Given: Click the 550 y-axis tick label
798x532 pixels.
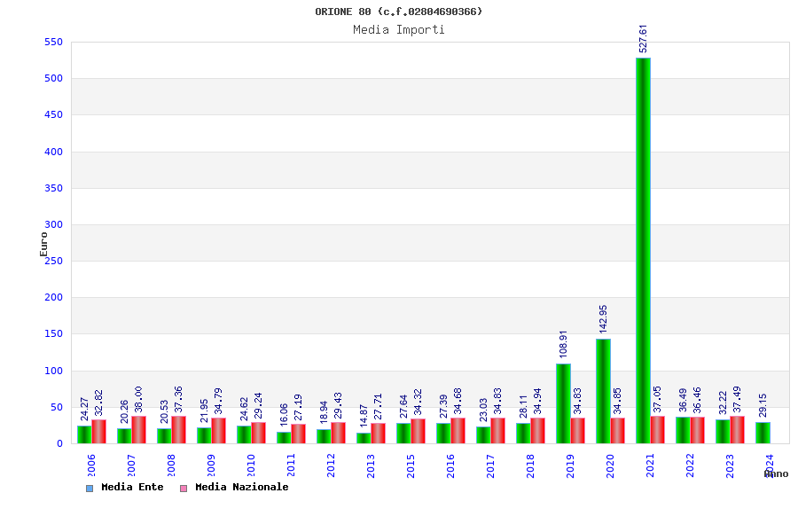Looking at the screenshot, I should coord(53,43).
